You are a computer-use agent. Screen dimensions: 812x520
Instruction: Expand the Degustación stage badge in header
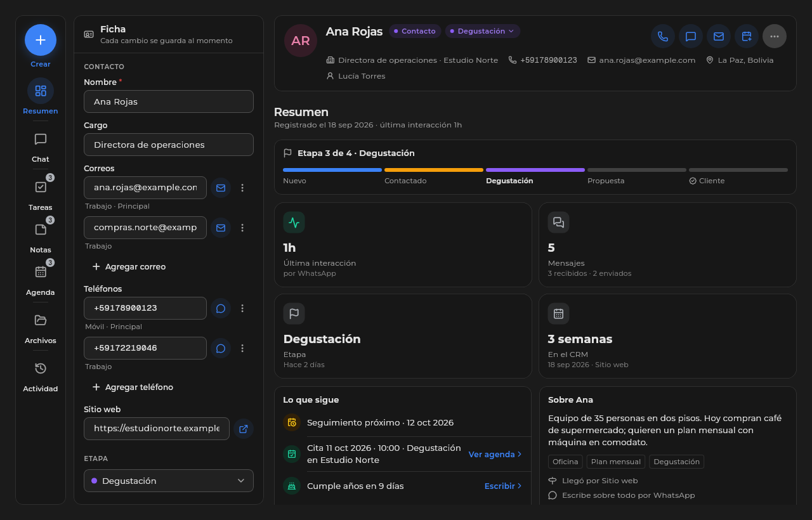[x=483, y=31]
